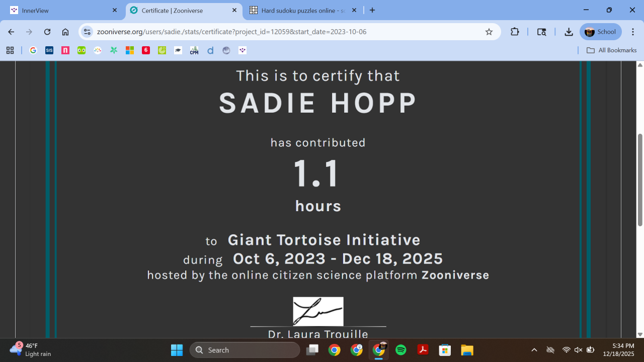Click the handwritten signature image
644x362 pixels.
318,311
